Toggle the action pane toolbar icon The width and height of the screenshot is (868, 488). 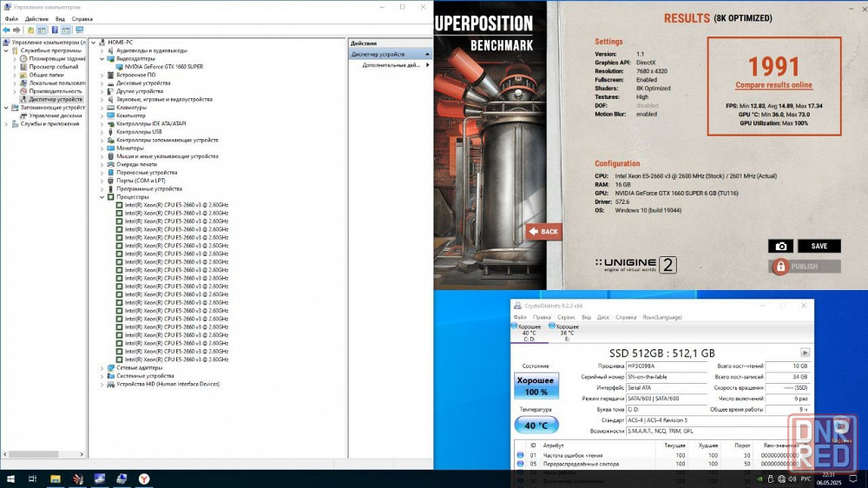pyautogui.click(x=67, y=30)
